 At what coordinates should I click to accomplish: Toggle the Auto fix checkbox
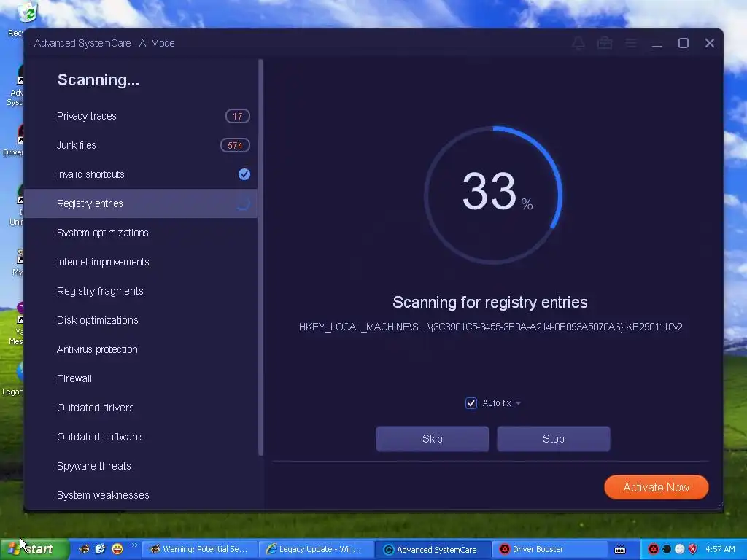pos(471,402)
